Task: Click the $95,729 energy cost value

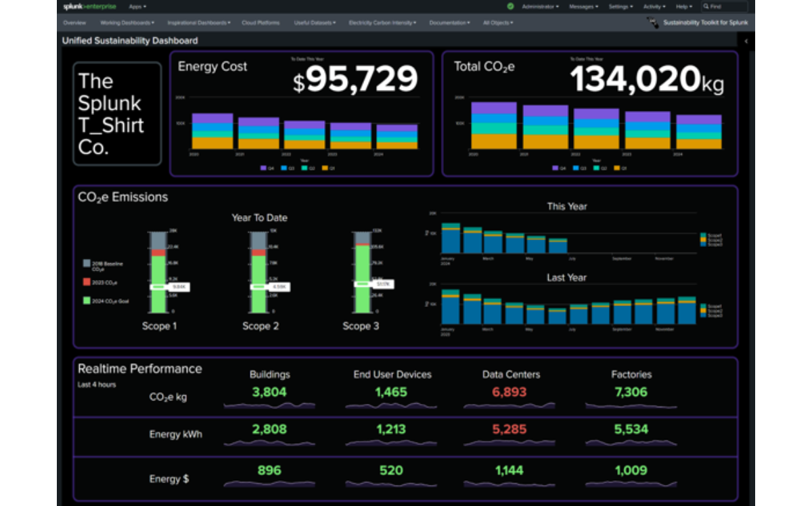Action: click(x=355, y=80)
